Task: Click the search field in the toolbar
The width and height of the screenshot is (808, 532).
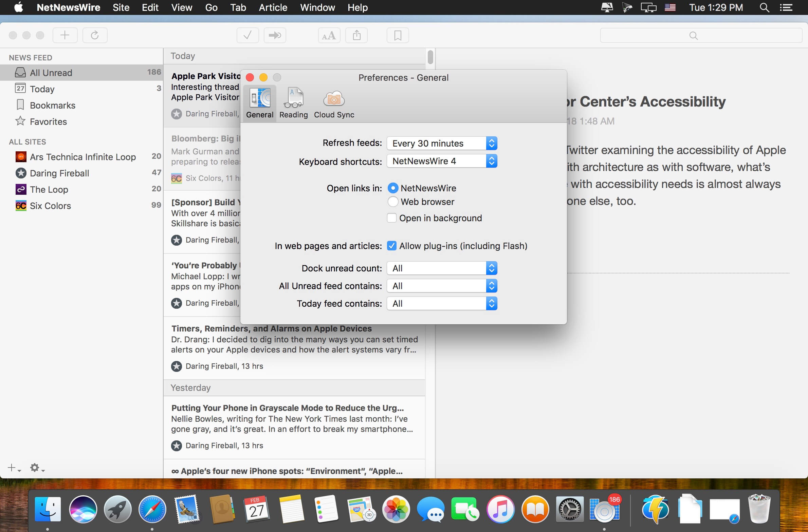Action: (x=701, y=35)
